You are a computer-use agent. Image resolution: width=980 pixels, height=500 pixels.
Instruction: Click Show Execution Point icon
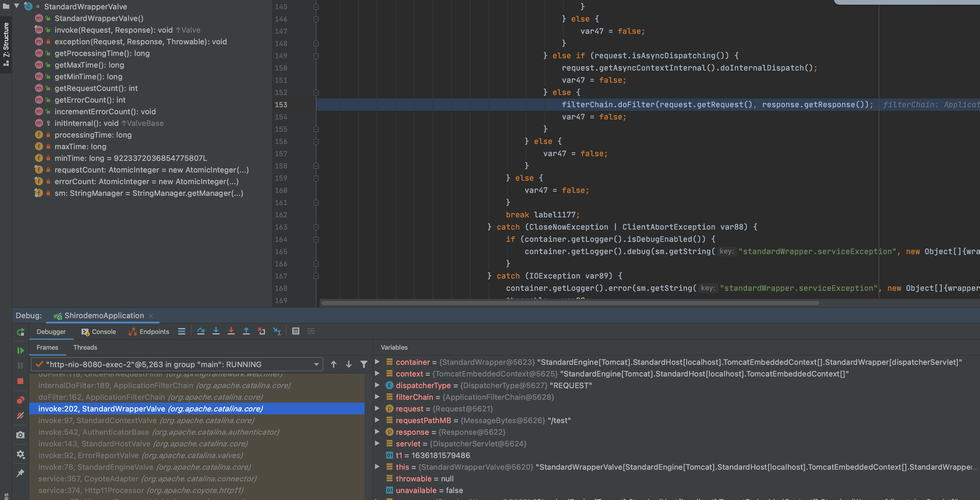point(182,331)
